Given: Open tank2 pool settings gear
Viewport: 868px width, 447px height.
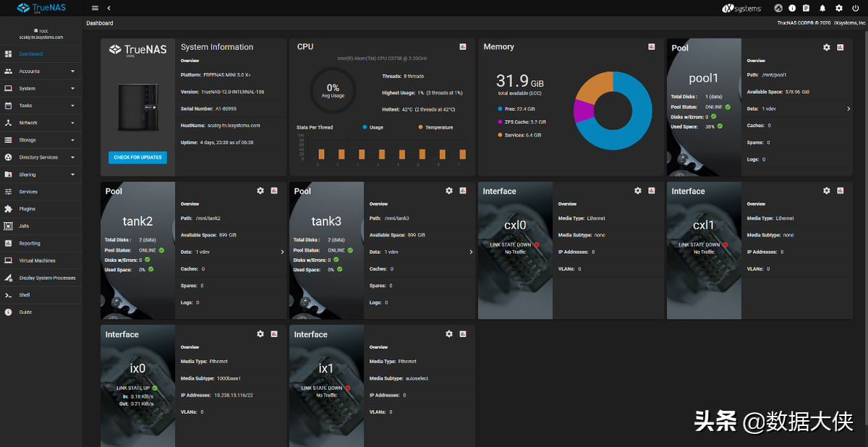Looking at the screenshot, I should pyautogui.click(x=260, y=190).
